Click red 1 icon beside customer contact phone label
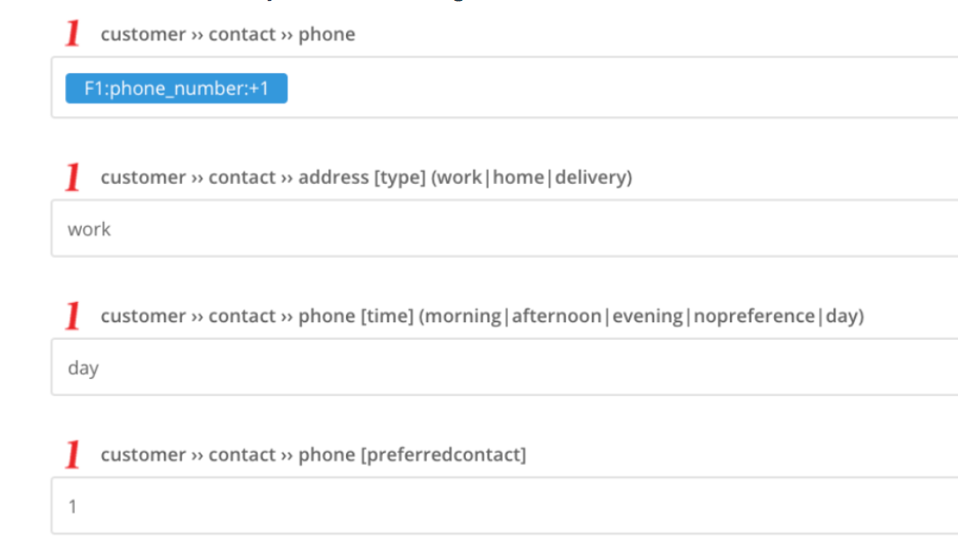The width and height of the screenshot is (958, 560). [73, 33]
